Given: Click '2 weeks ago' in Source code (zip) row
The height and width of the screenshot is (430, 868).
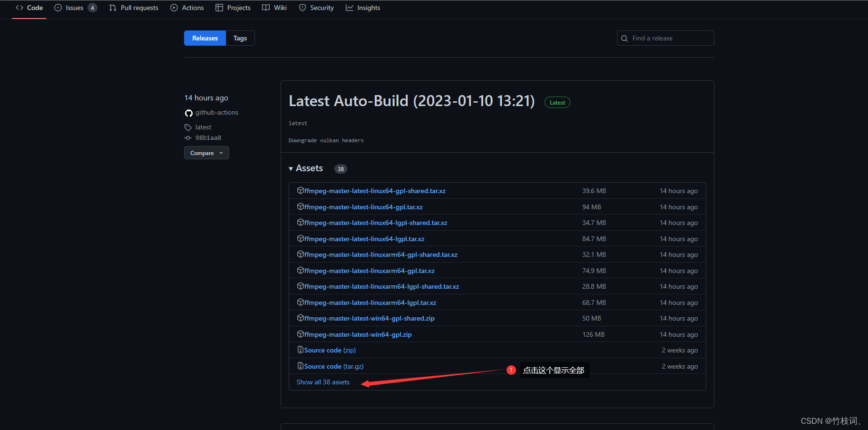Looking at the screenshot, I should (680, 350).
